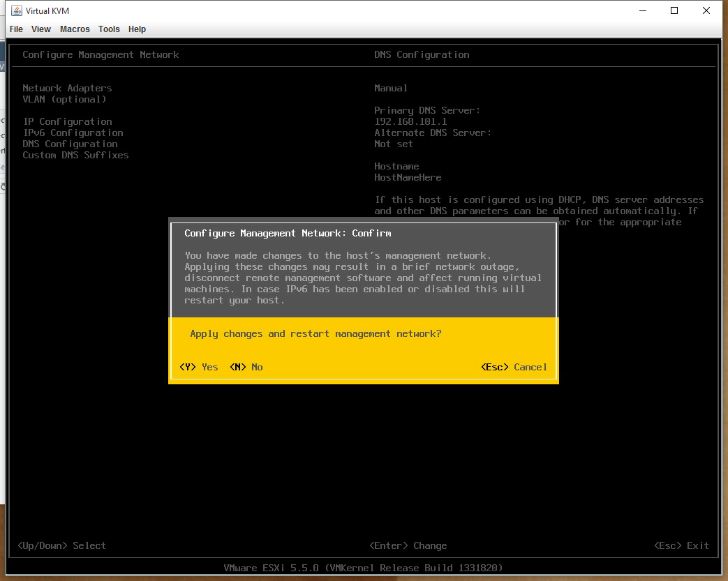Select IPv6 Configuration entry
This screenshot has height=581, width=728.
[x=73, y=133]
